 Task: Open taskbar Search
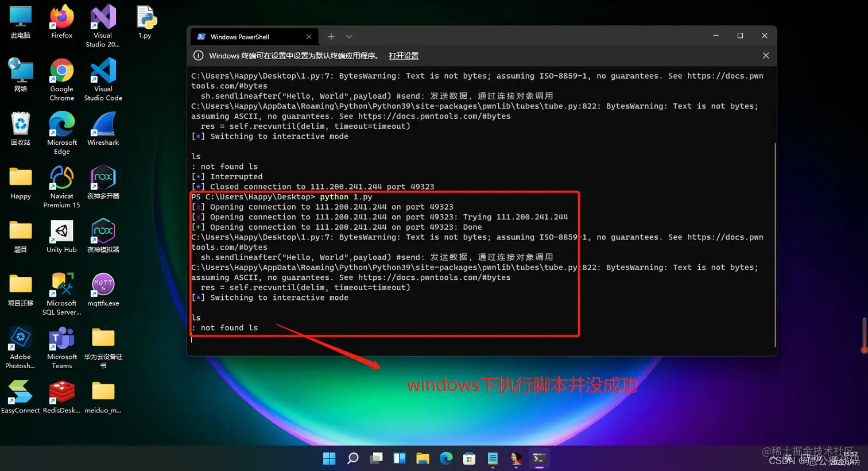tap(353, 458)
